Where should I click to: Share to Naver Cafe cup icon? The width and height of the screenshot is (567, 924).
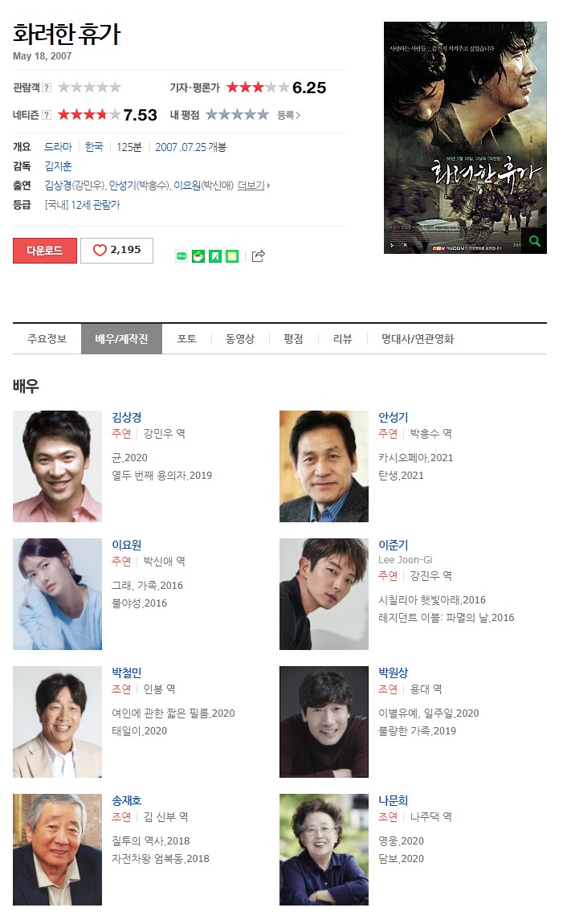point(198,256)
